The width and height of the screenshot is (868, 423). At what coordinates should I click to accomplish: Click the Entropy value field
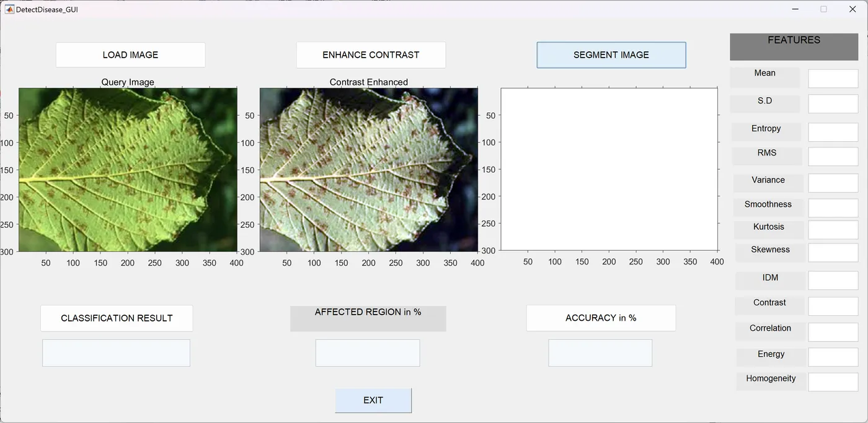pyautogui.click(x=833, y=132)
